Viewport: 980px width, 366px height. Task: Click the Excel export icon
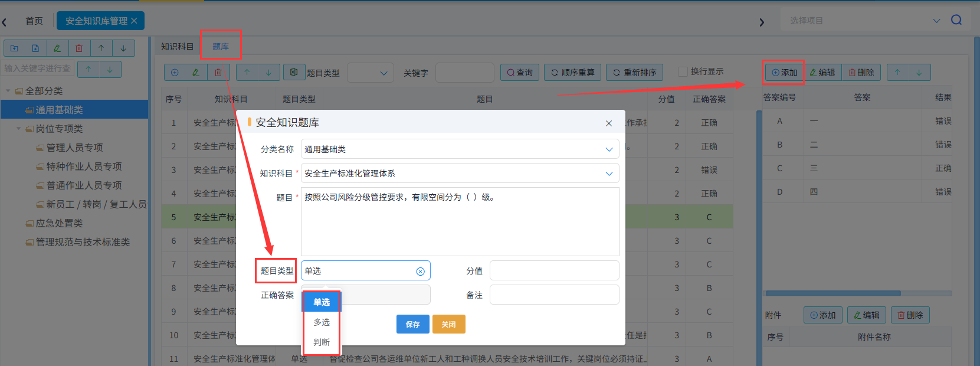(x=294, y=73)
